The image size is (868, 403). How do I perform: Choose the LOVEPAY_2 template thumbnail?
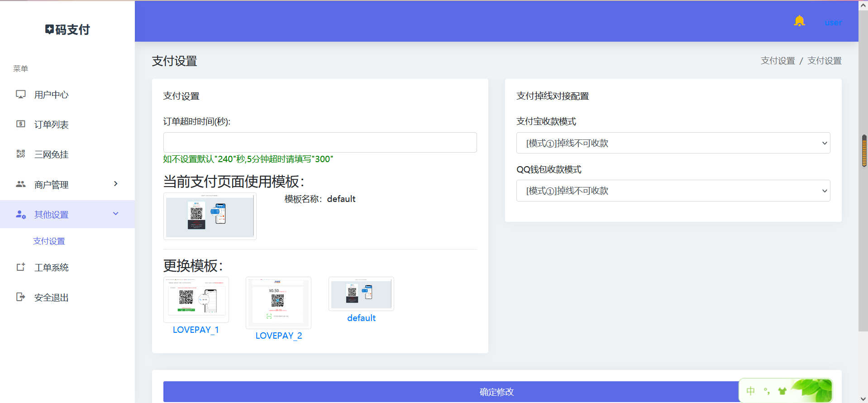click(278, 302)
